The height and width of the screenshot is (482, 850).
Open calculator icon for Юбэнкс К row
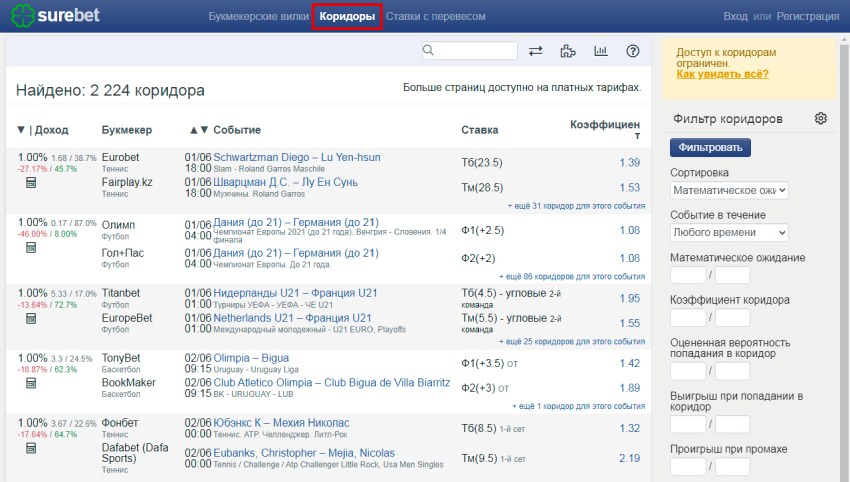[x=31, y=448]
